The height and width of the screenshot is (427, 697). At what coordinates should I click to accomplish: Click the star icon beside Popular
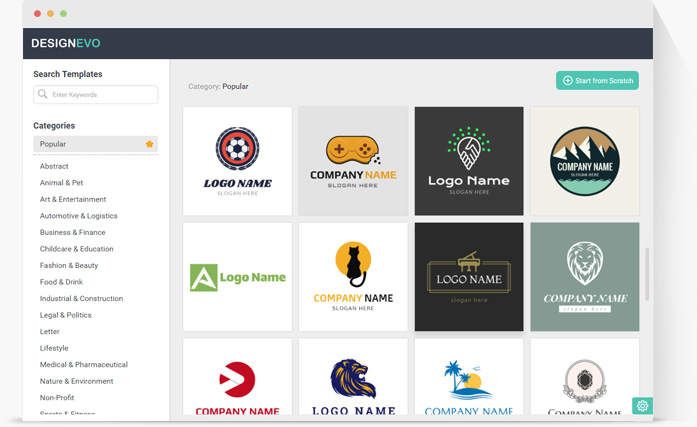click(x=150, y=144)
